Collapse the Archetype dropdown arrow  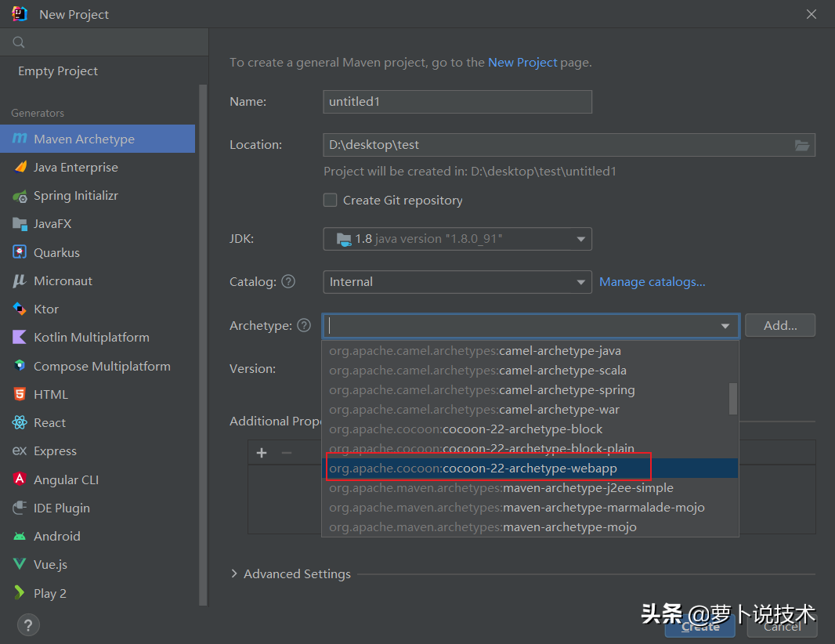[725, 326]
